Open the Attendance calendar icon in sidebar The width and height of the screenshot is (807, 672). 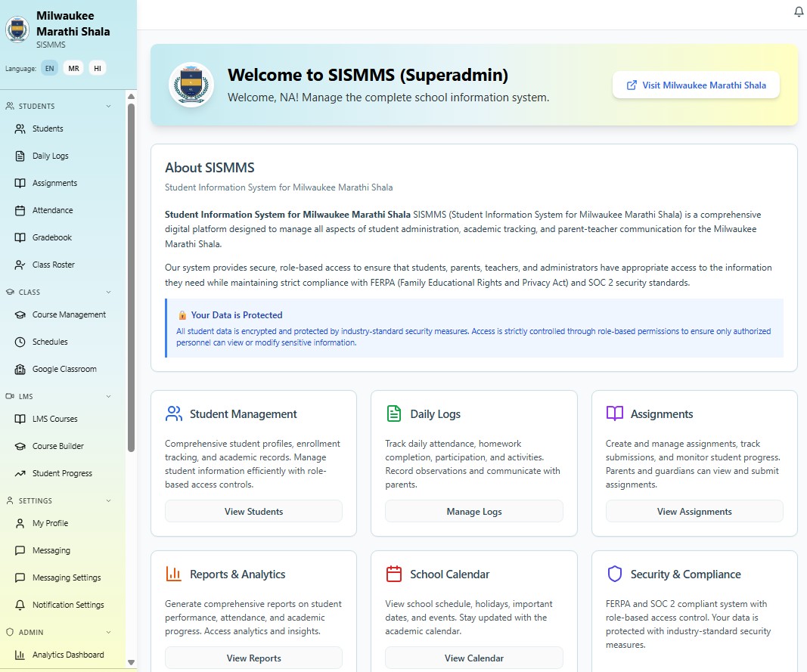18,210
